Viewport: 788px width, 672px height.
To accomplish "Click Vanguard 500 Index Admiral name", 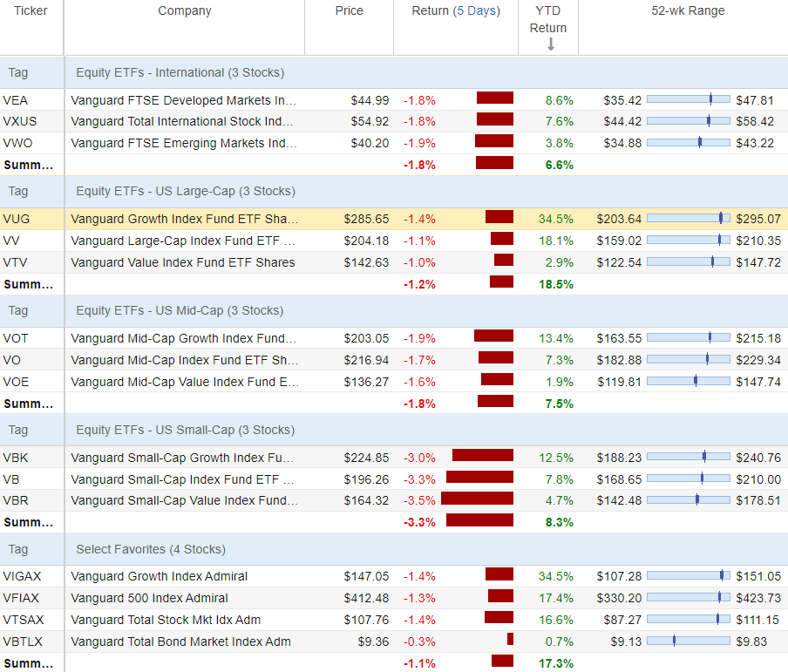I will [149, 598].
